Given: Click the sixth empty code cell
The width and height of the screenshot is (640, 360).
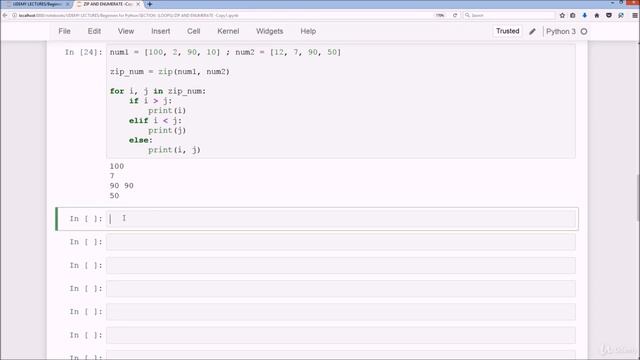Looking at the screenshot, I should coord(341,335).
